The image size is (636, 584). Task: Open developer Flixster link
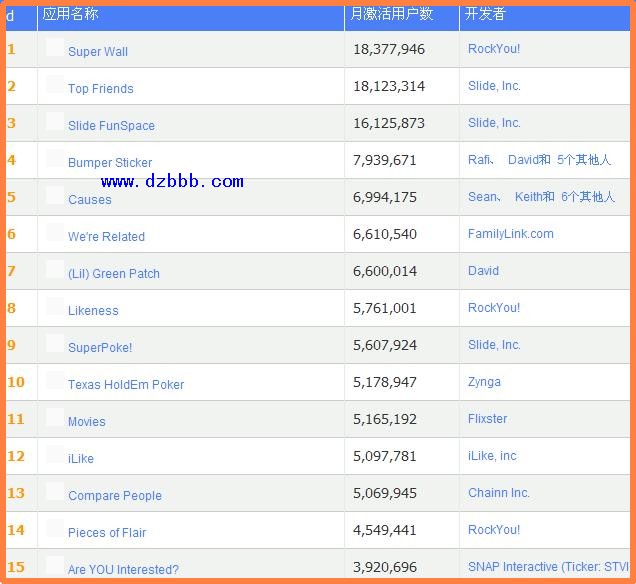(x=488, y=419)
